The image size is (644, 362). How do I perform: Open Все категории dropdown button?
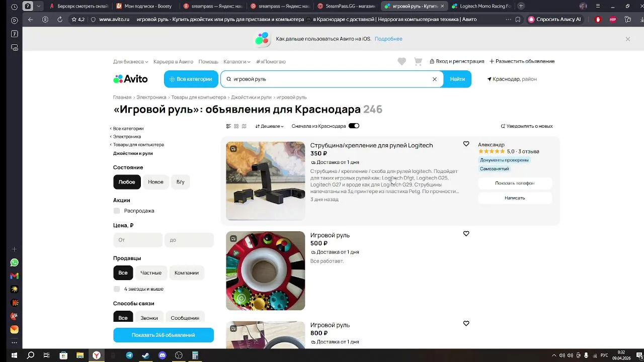click(x=191, y=79)
